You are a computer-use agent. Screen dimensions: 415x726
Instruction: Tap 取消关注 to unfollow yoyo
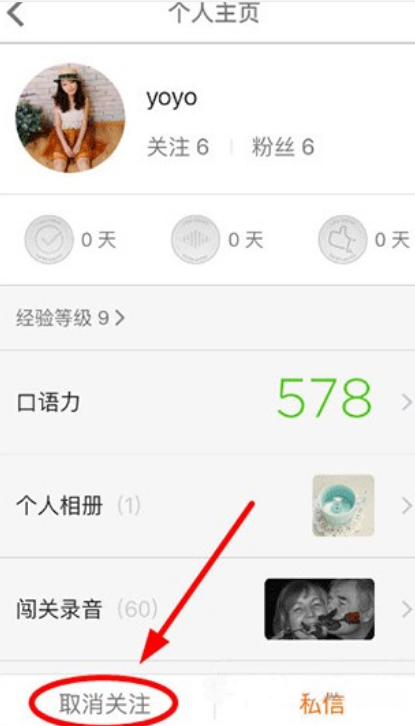click(x=105, y=704)
